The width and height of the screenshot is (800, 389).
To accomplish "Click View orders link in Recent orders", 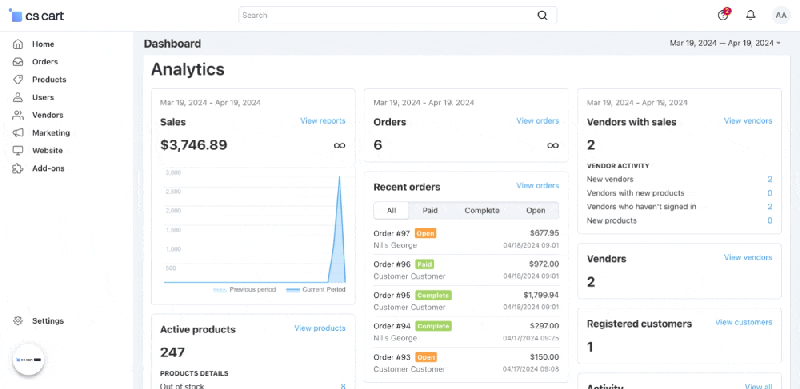I will (x=538, y=185).
